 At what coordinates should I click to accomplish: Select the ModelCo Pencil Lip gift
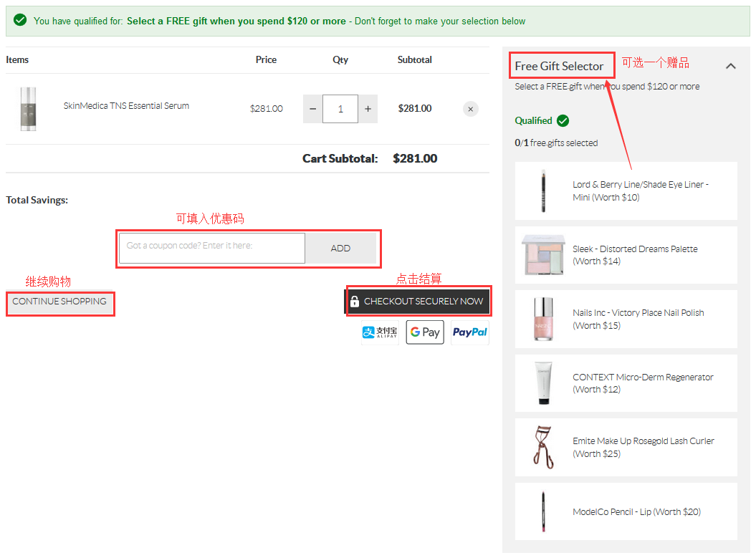626,511
